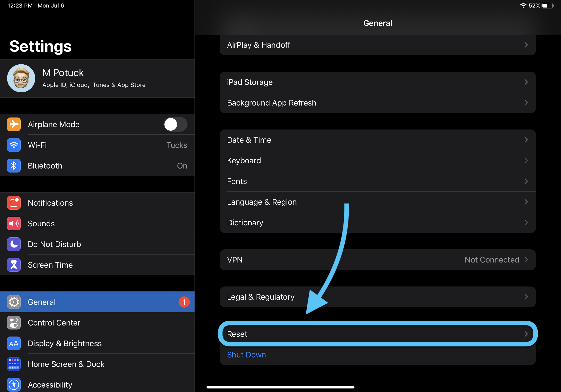Image resolution: width=561 pixels, height=392 pixels.
Task: Open the Airplane Mode settings icon
Action: pos(14,124)
